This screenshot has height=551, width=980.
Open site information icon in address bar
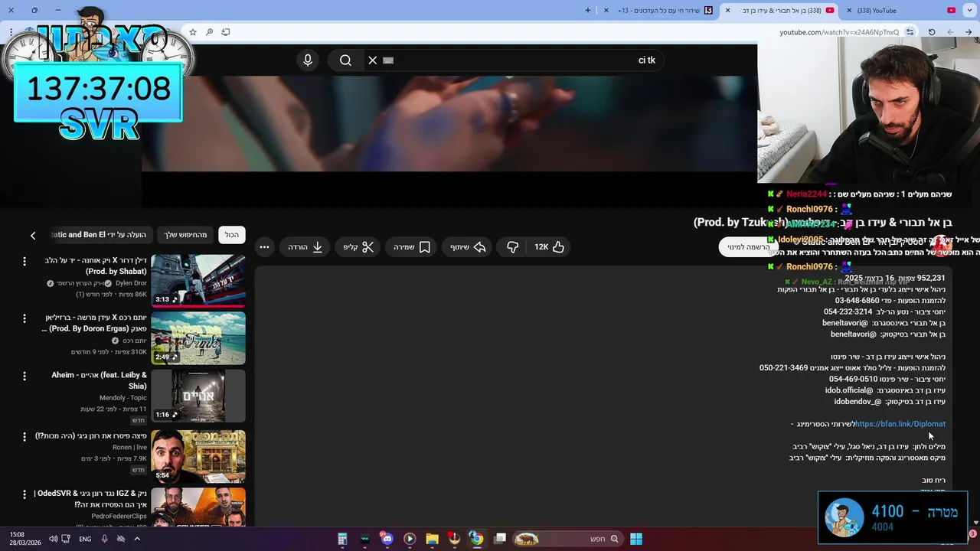tap(910, 32)
